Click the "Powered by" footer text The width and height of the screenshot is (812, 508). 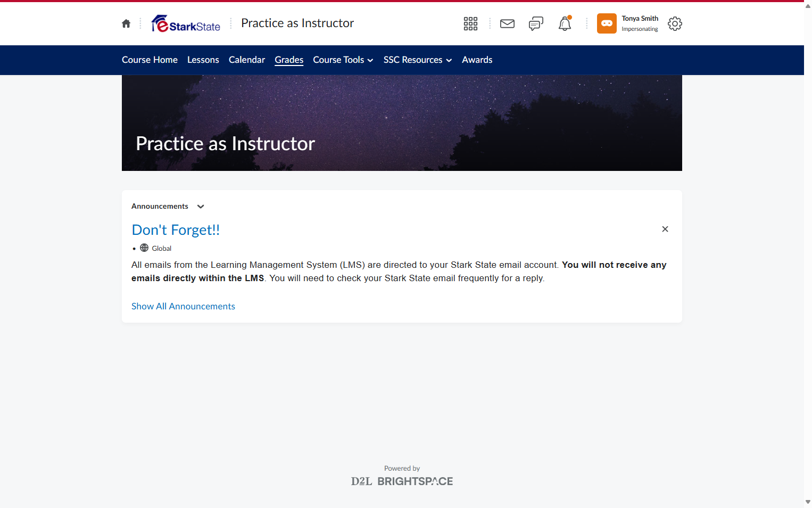(x=402, y=469)
